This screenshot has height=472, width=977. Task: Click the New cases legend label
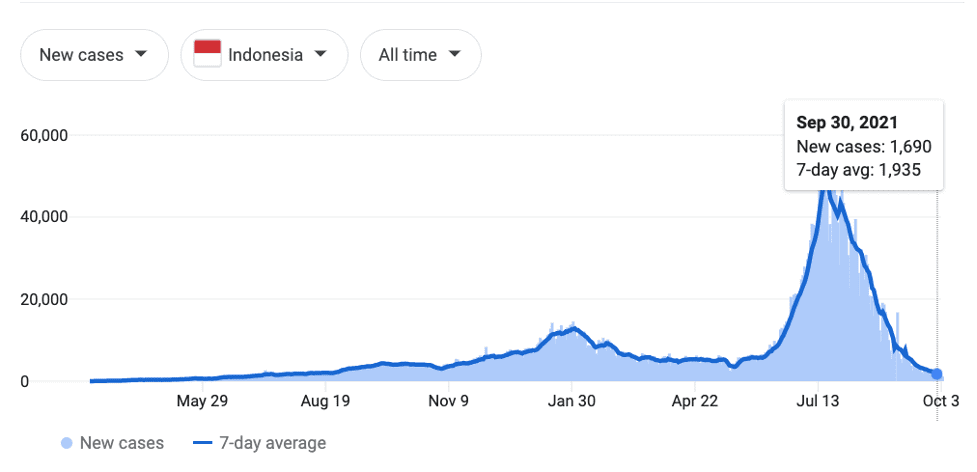(x=122, y=443)
